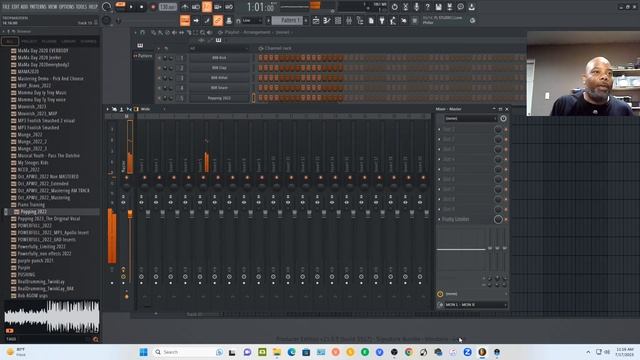Click the download arrow export icon
Viewport: 640px width, 360px height.
click(471, 7)
